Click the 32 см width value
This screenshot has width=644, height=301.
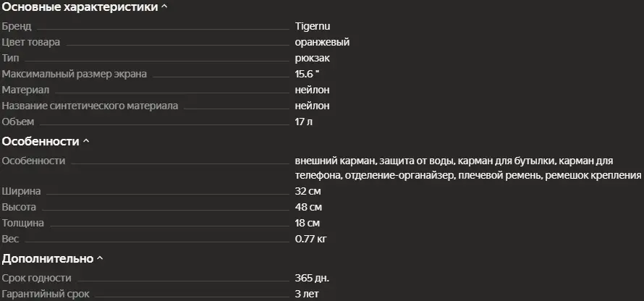308,192
